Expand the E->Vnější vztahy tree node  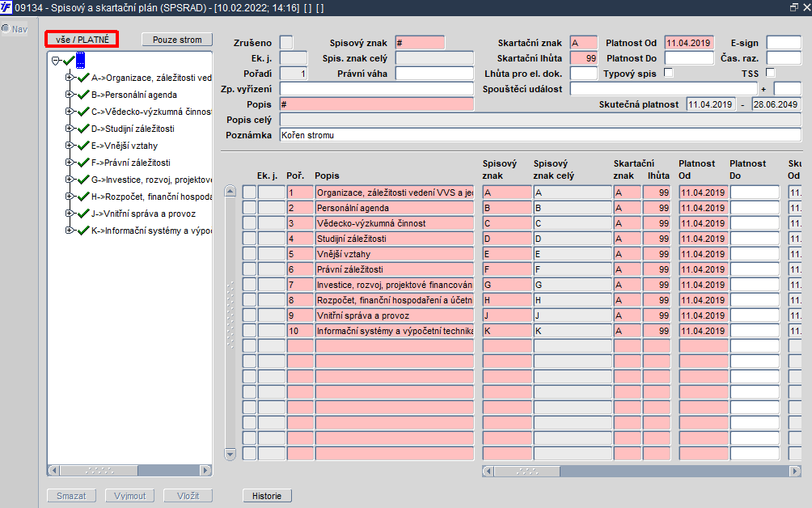pos(70,146)
